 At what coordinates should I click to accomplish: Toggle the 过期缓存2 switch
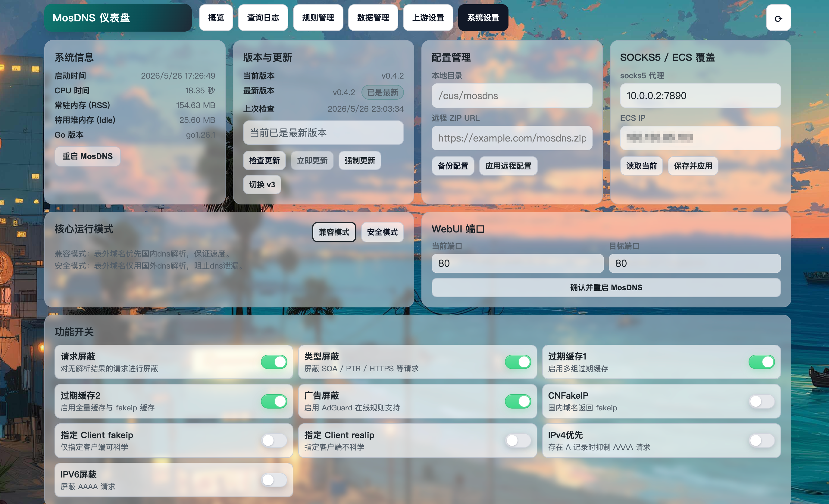pyautogui.click(x=274, y=401)
